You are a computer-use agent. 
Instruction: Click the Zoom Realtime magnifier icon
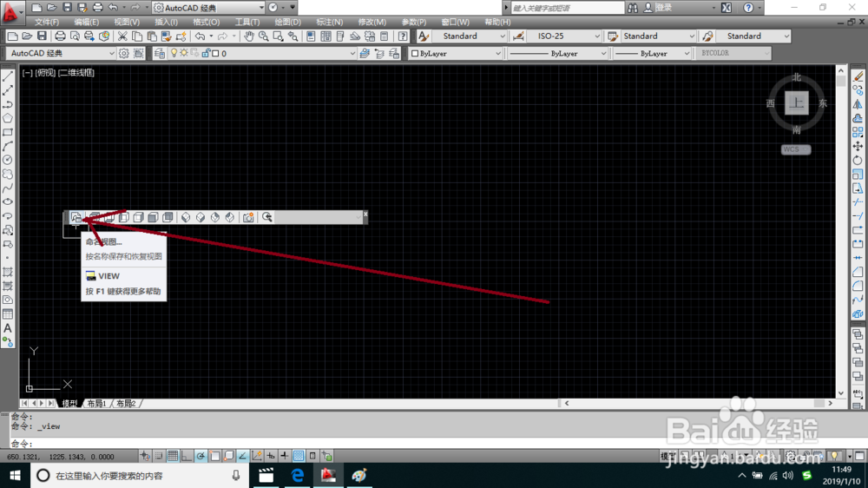tap(264, 36)
